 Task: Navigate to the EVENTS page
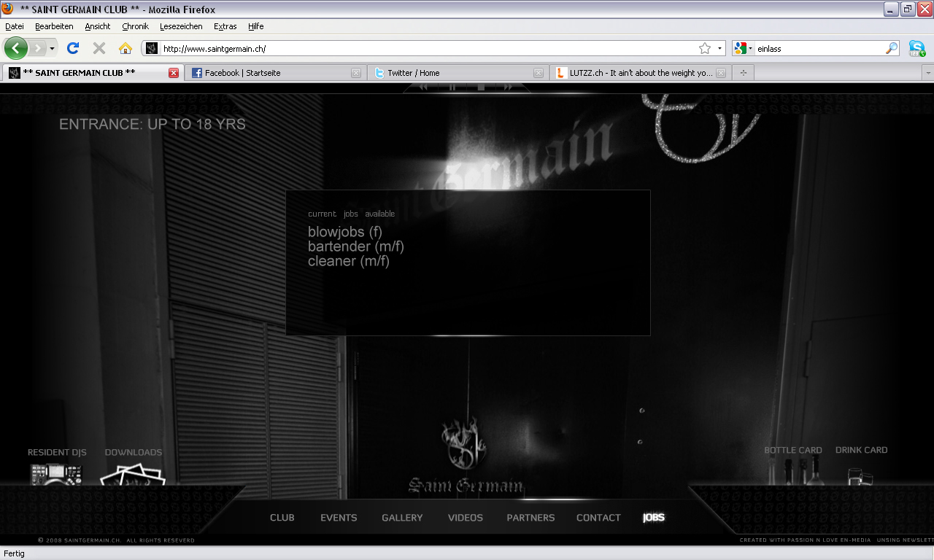tap(339, 518)
